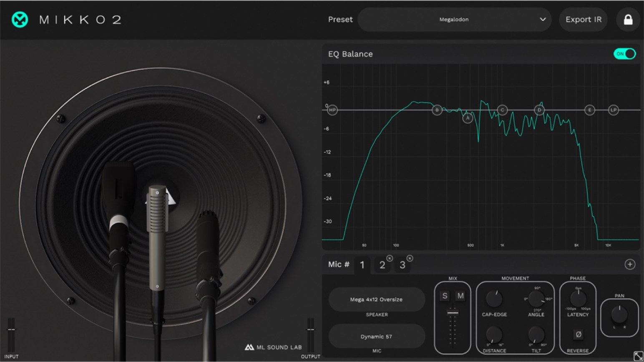Click the Pan knob

pos(619,315)
